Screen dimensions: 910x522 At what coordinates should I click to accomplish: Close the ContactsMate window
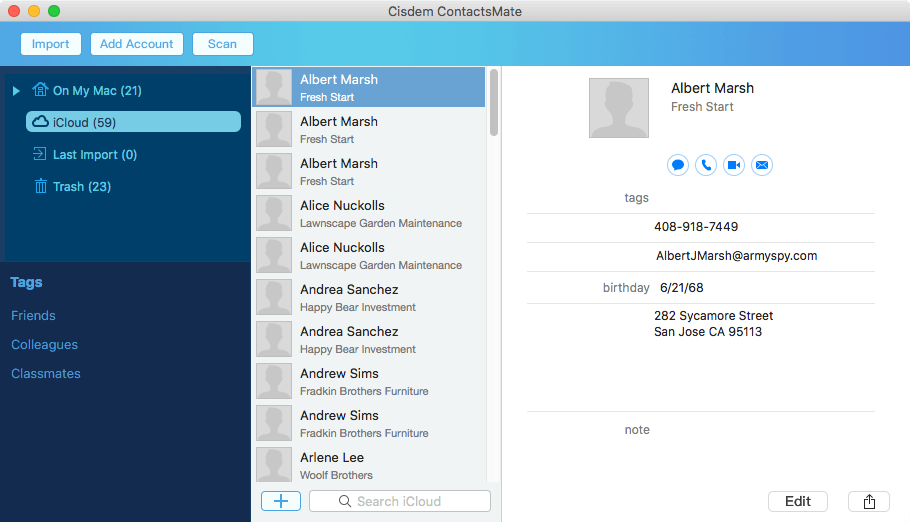(14, 11)
